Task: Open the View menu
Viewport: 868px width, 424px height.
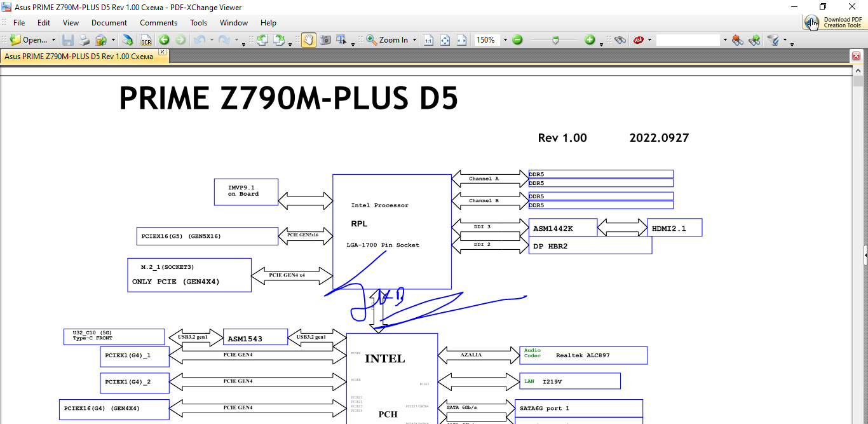Action: click(x=71, y=22)
